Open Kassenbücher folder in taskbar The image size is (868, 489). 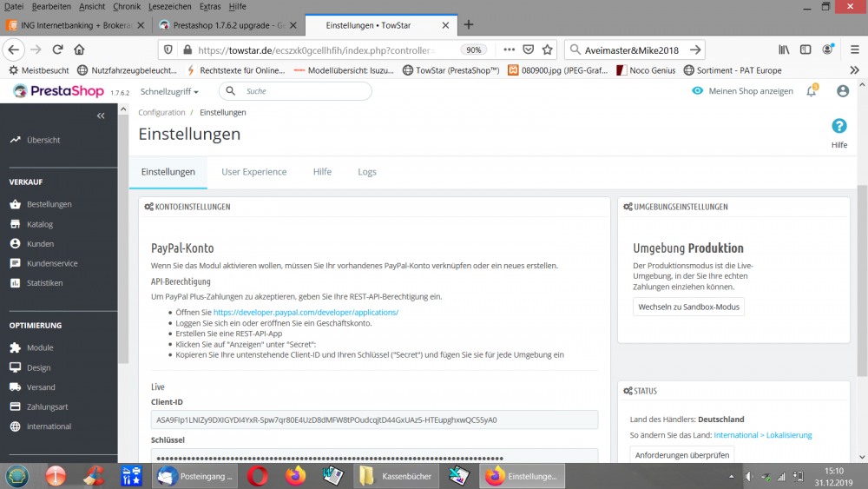(397, 476)
